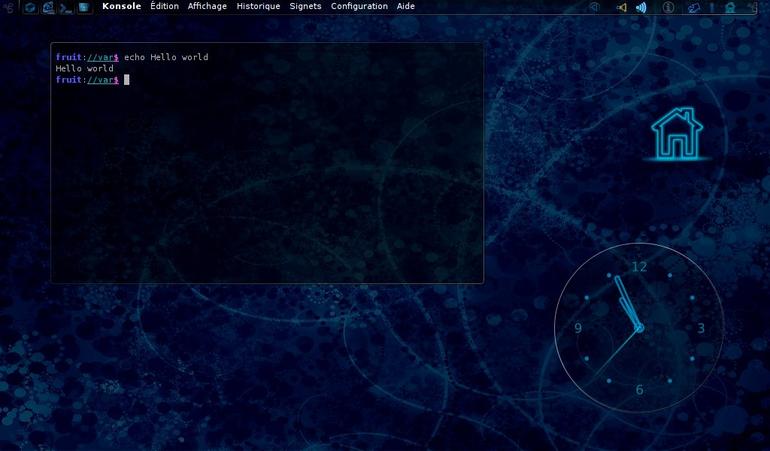This screenshot has height=451, width=770.
Task: Open the Aide help menu
Action: 406,6
